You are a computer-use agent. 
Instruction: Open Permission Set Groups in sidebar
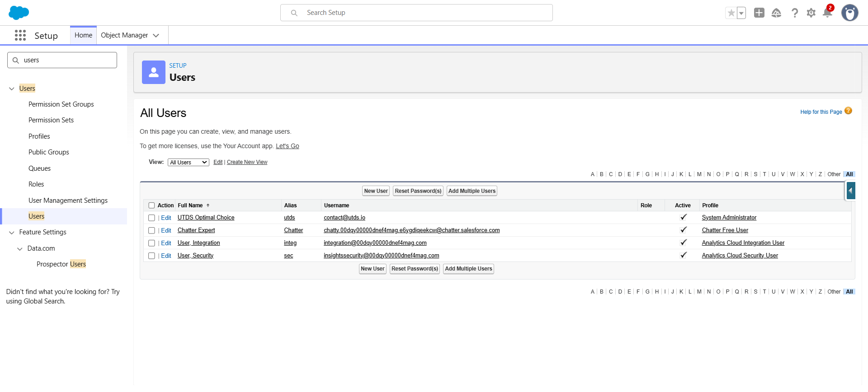[x=61, y=104]
